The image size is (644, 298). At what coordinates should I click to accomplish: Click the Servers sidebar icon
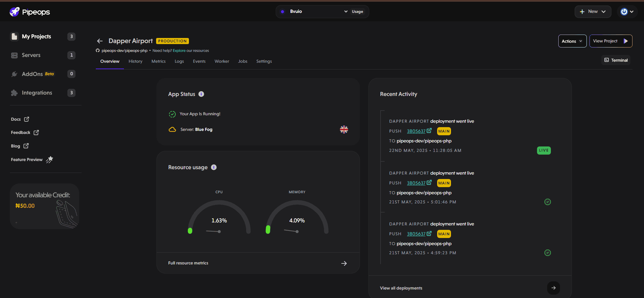tap(14, 55)
